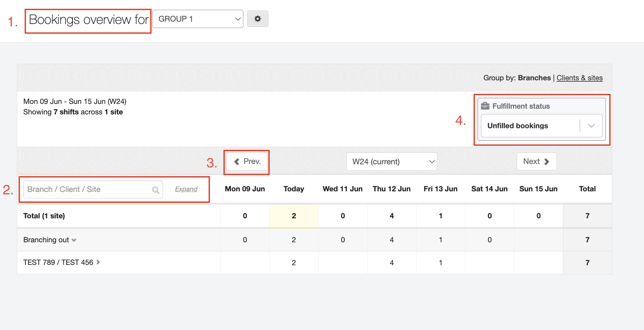Click TEST 789 / TEST 456 Thursday count

tap(392, 263)
